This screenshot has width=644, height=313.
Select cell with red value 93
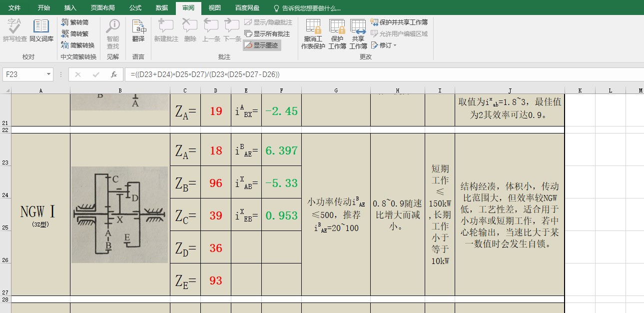click(x=216, y=280)
